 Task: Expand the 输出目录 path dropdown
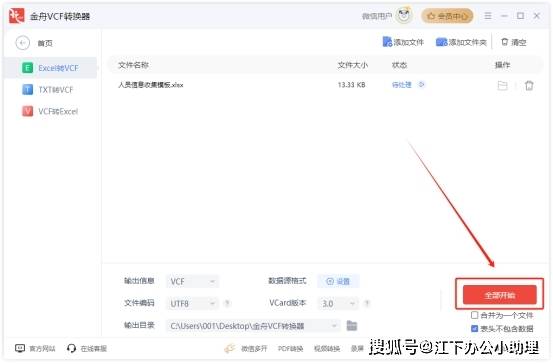coord(334,326)
